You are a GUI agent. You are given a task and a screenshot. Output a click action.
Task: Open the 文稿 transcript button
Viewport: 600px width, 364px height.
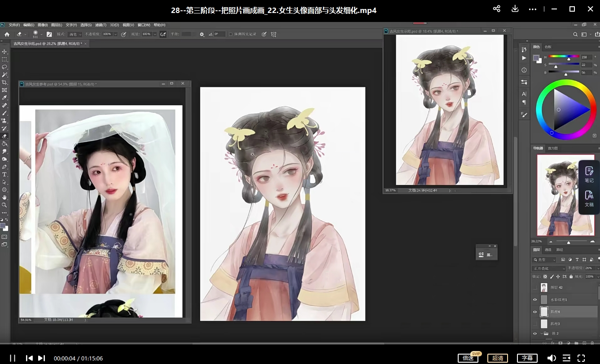click(x=589, y=199)
